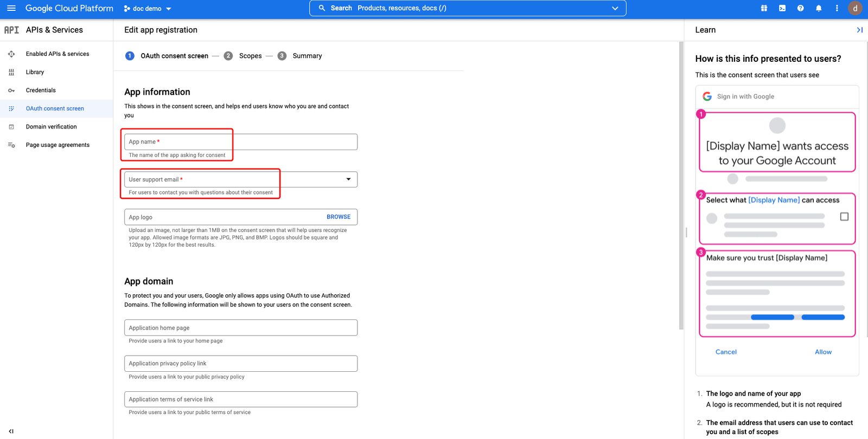This screenshot has width=868, height=439.
Task: Focus the Application home page field
Action: point(241,328)
